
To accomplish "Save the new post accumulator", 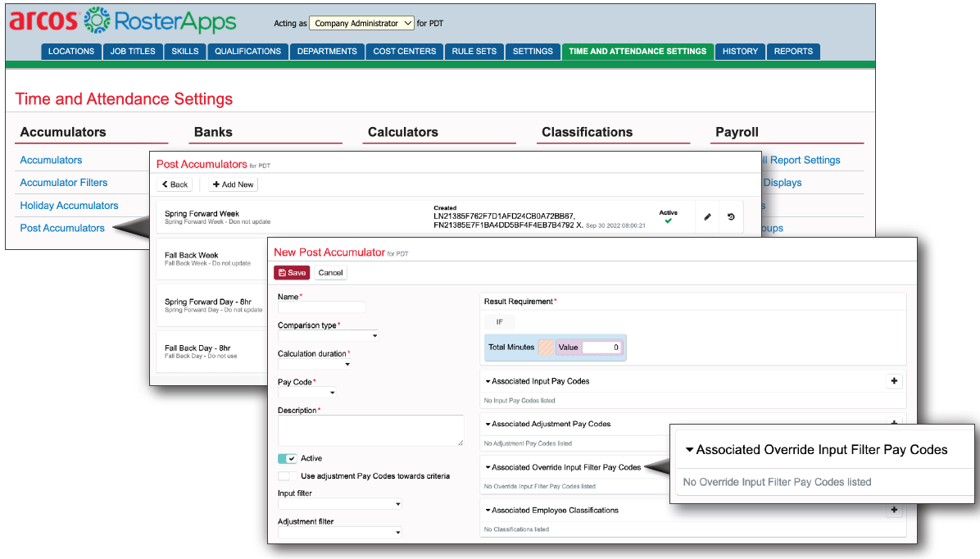I will click(292, 272).
